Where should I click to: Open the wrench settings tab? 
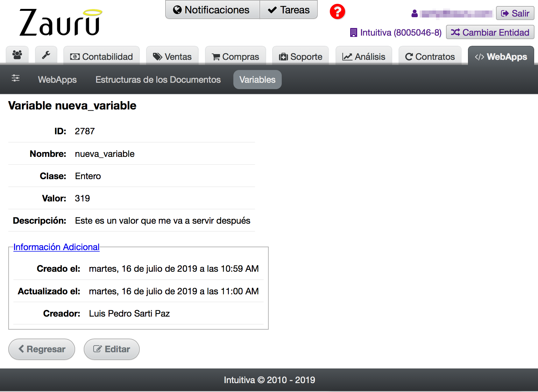pos(46,55)
